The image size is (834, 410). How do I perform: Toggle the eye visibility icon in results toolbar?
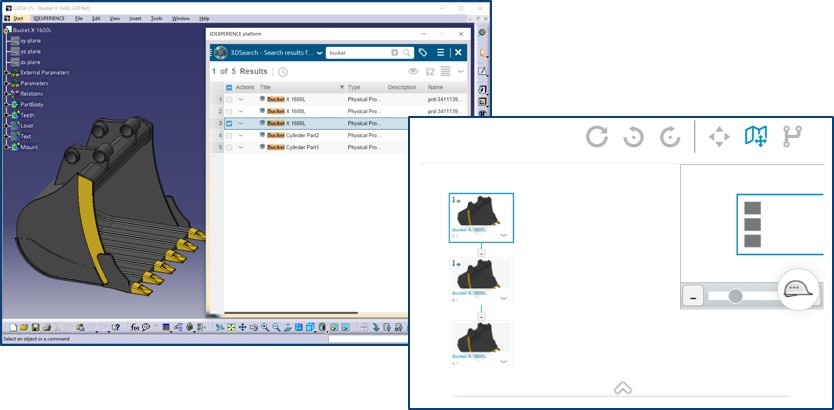[x=413, y=71]
